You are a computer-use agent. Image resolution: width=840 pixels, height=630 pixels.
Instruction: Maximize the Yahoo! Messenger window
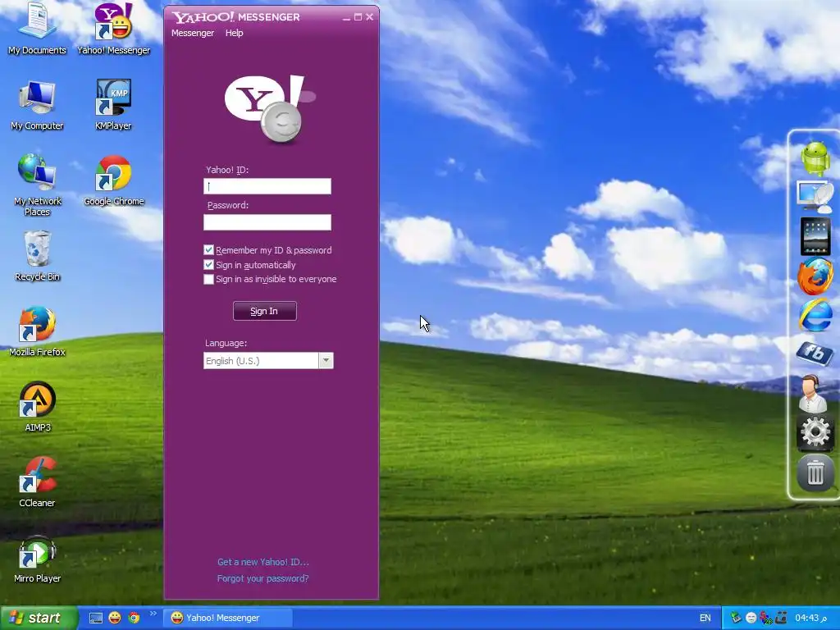[x=358, y=17]
